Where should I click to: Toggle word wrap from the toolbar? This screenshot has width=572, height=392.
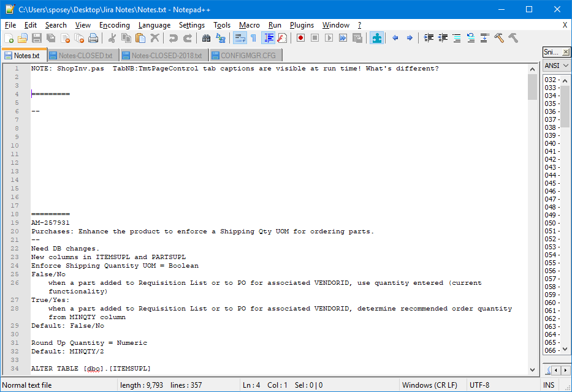point(240,38)
